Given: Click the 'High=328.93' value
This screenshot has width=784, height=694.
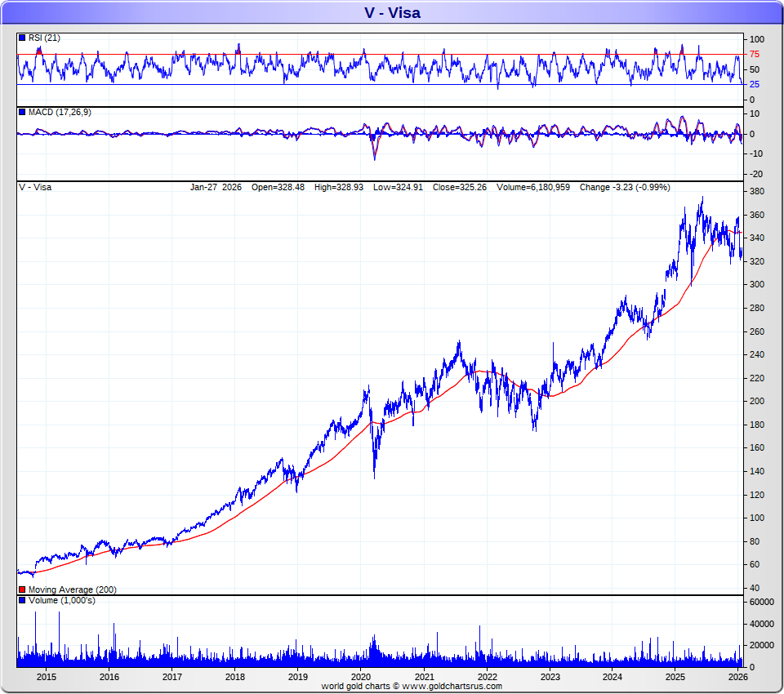Looking at the screenshot, I should click(x=338, y=187).
